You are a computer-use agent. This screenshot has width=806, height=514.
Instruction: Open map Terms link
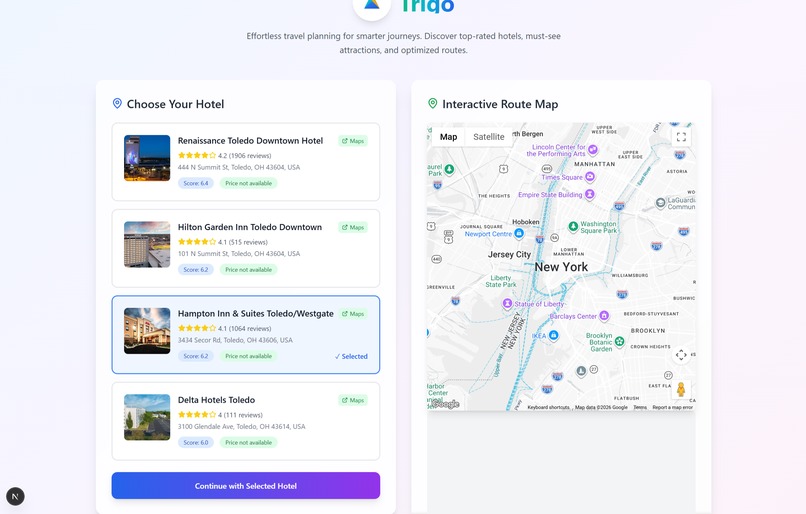pyautogui.click(x=640, y=407)
